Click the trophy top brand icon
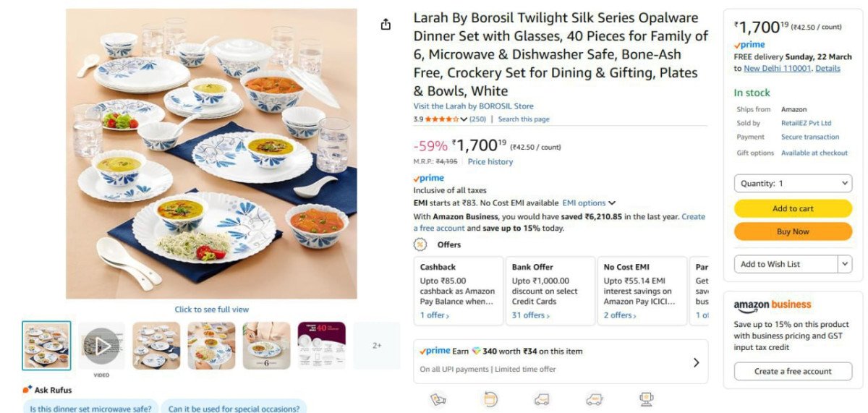 pos(647,399)
